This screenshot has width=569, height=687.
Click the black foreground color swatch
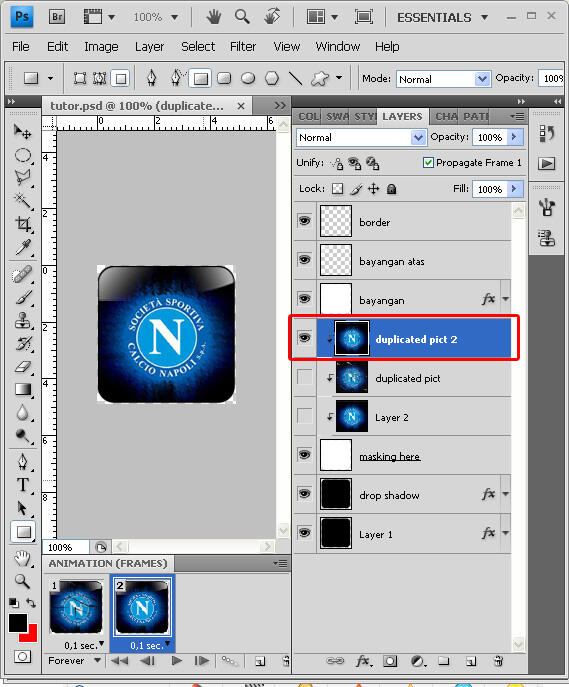(x=18, y=623)
